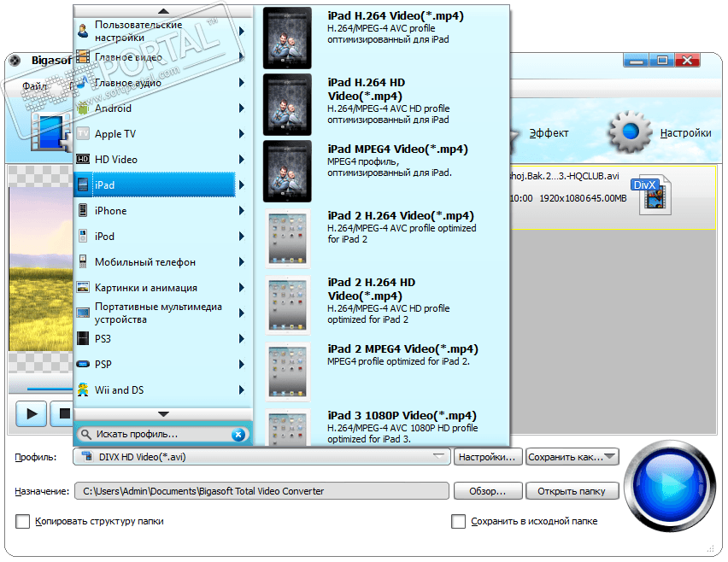This screenshot has width=728, height=562.
Task: Click the DivX file format icon
Action: tap(652, 195)
